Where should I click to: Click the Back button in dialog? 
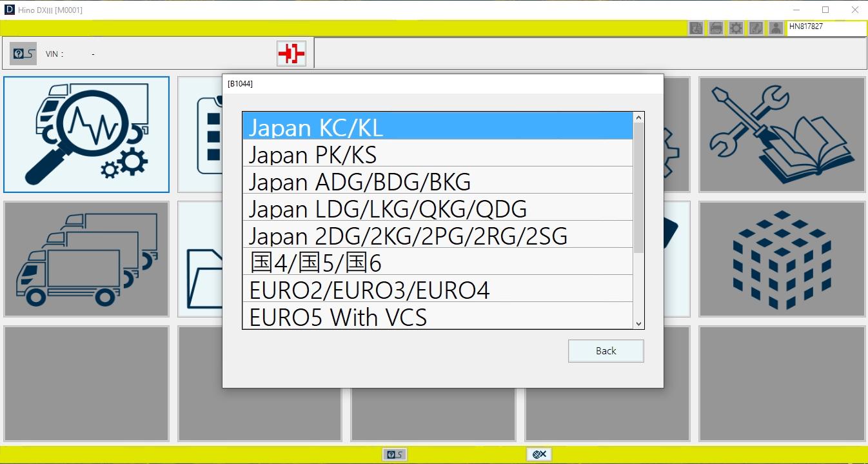[x=606, y=351]
